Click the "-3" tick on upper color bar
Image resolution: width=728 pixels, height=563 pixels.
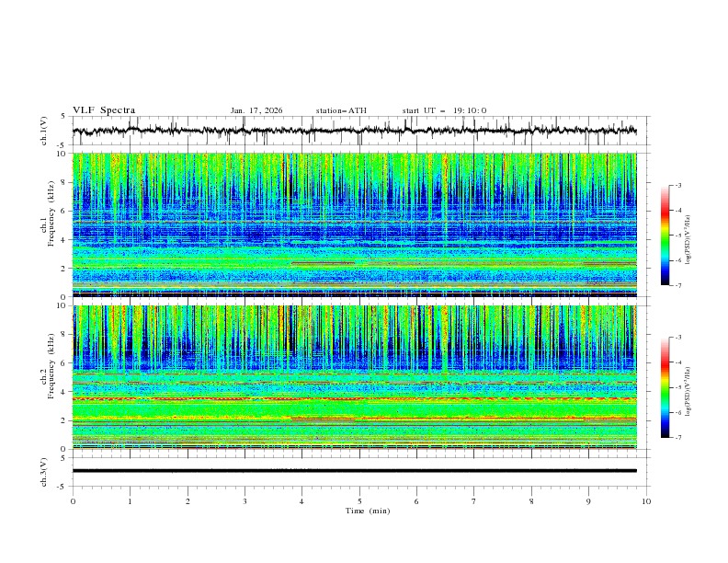677,185
